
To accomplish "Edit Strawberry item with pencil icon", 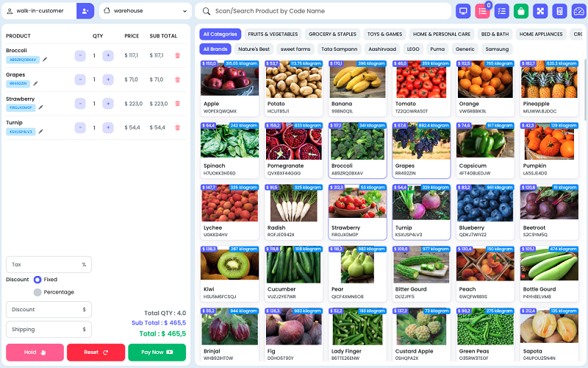I will coord(40,107).
